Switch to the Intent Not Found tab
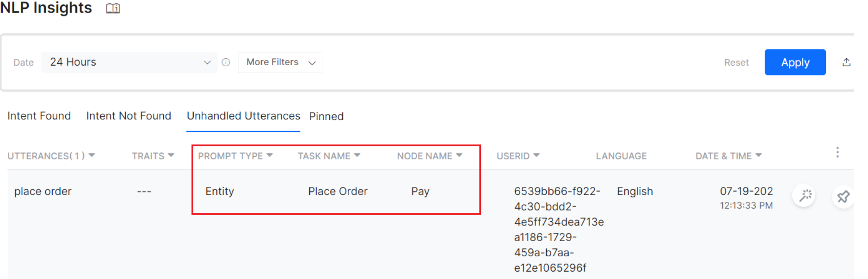868x279 pixels. (x=129, y=116)
